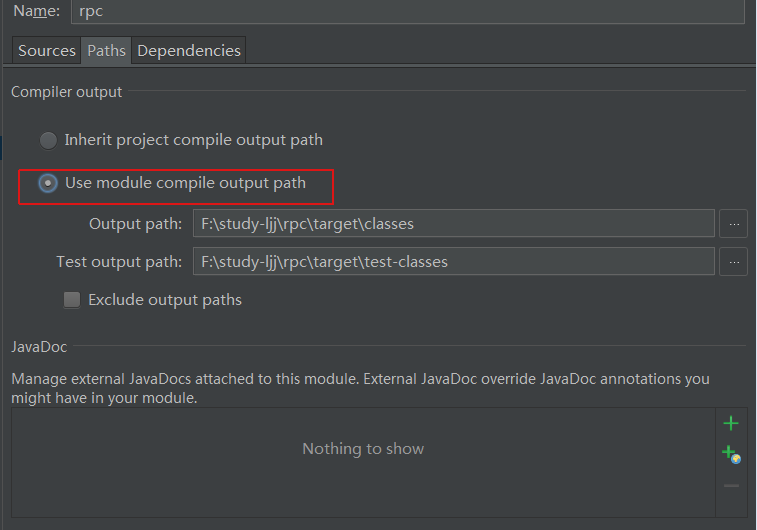Click the minus Remove JavaDoc icon

tap(731, 486)
